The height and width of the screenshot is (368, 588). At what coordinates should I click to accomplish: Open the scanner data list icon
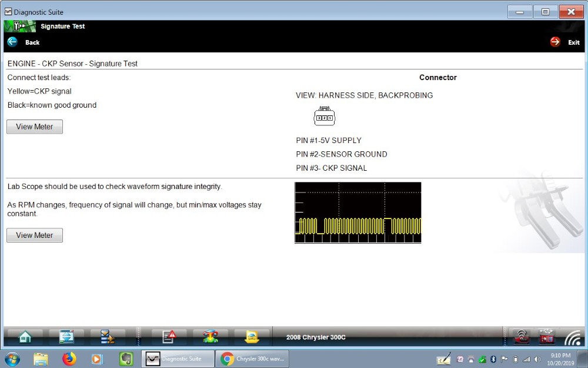click(66, 337)
